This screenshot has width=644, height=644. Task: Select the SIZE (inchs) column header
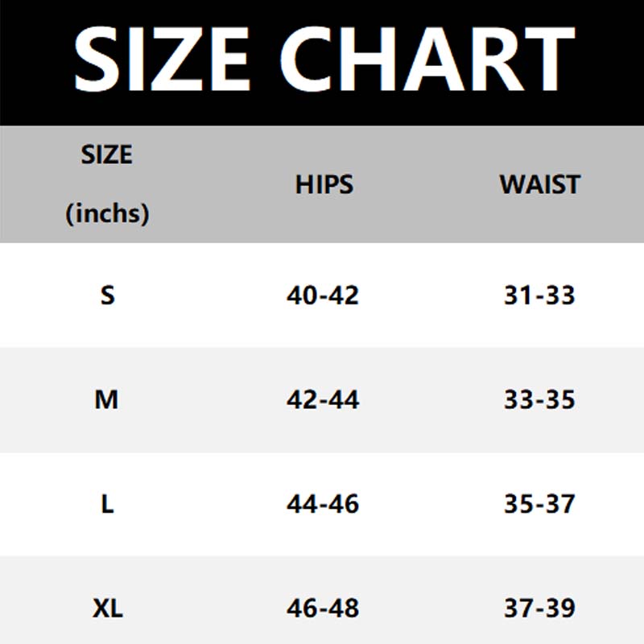click(107, 184)
